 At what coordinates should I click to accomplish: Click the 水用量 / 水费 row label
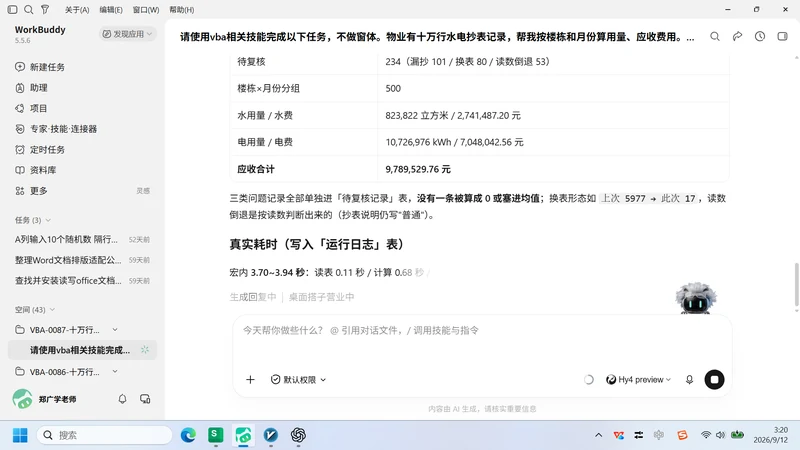265,115
